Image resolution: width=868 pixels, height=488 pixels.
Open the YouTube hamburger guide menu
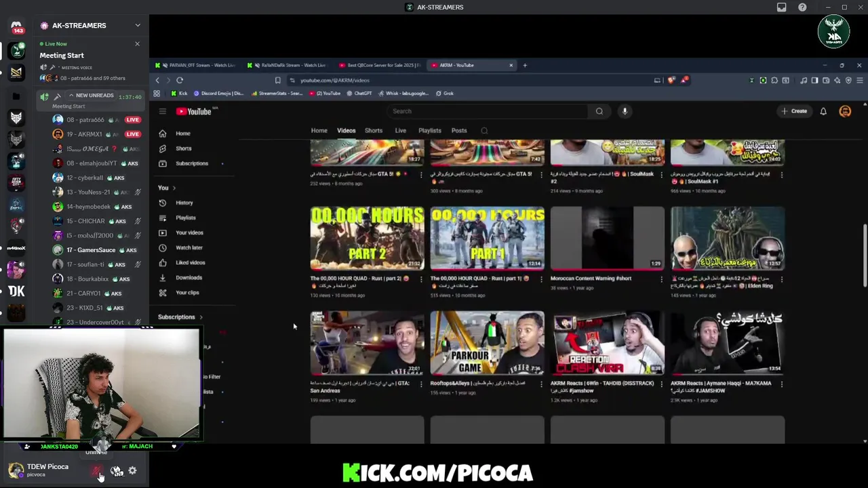(163, 111)
